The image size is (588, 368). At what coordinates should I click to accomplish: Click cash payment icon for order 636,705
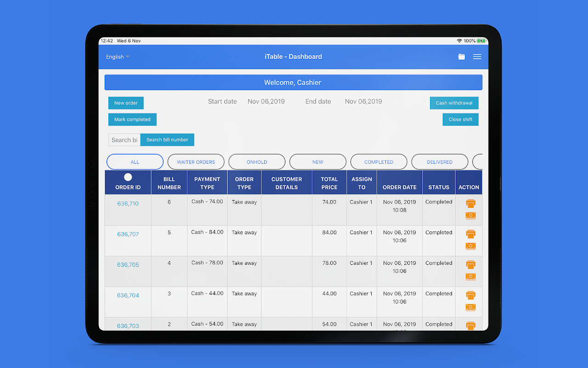[470, 276]
